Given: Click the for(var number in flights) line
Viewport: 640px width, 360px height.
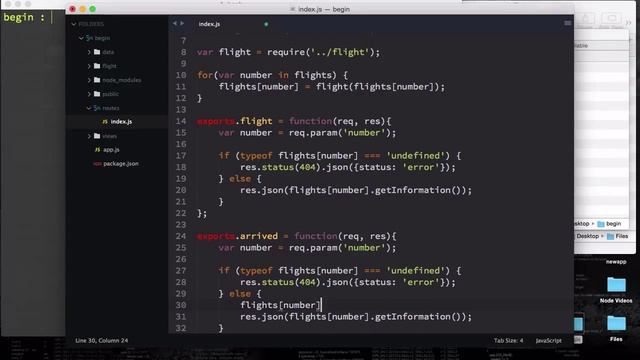Looking at the screenshot, I should click(x=273, y=75).
